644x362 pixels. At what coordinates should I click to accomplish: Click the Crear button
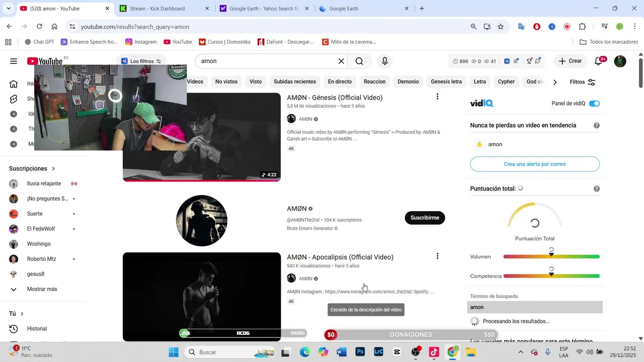(x=571, y=61)
